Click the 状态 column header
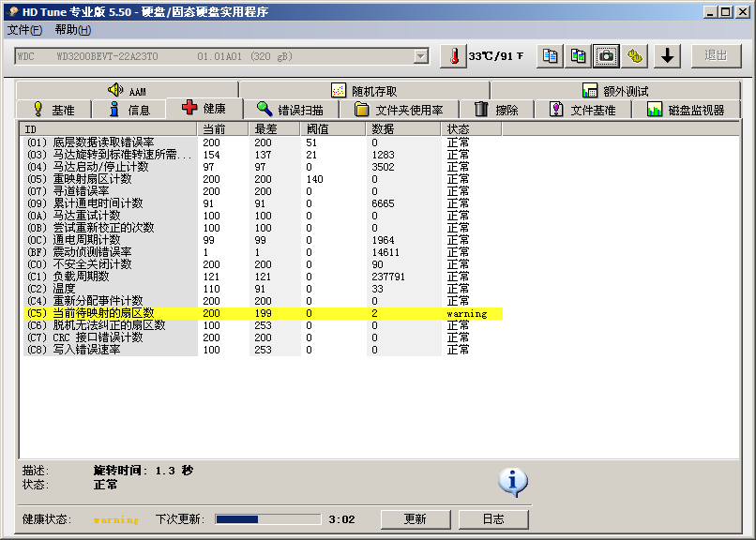The image size is (756, 540). coord(471,129)
